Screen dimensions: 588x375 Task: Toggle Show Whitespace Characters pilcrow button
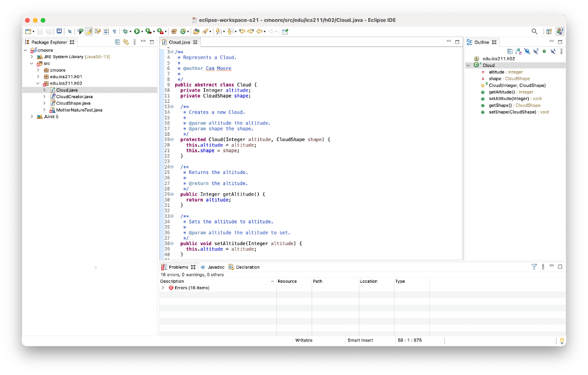click(115, 31)
